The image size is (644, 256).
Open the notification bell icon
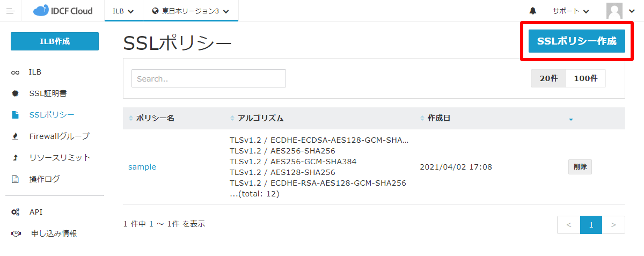pos(533,11)
